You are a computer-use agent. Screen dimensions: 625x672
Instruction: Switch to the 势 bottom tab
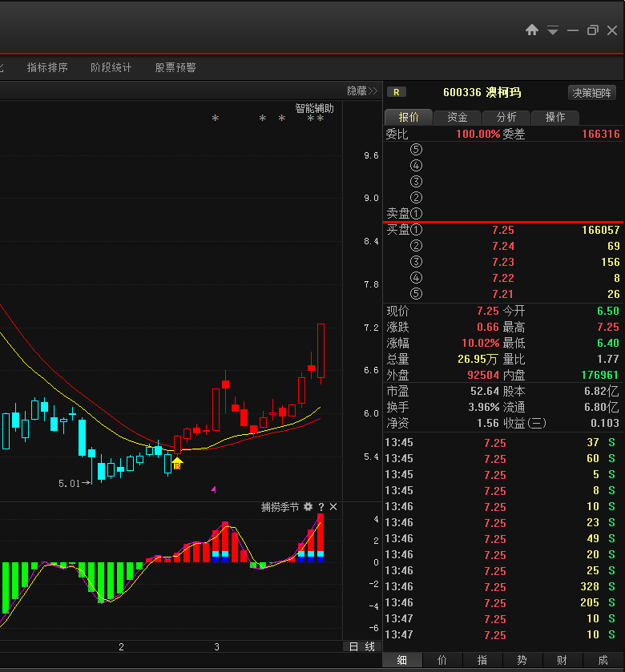coord(522,660)
